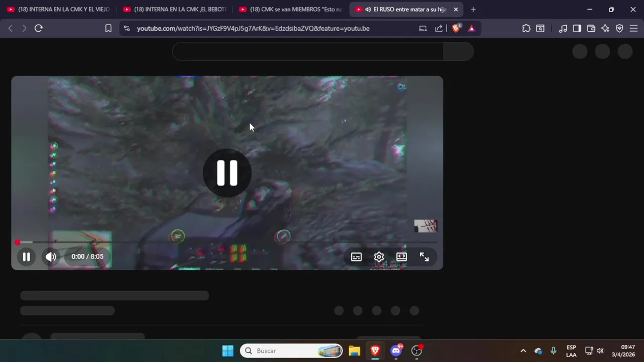Toggle subtitles on the video player
This screenshot has height=362, width=644.
pos(356,257)
